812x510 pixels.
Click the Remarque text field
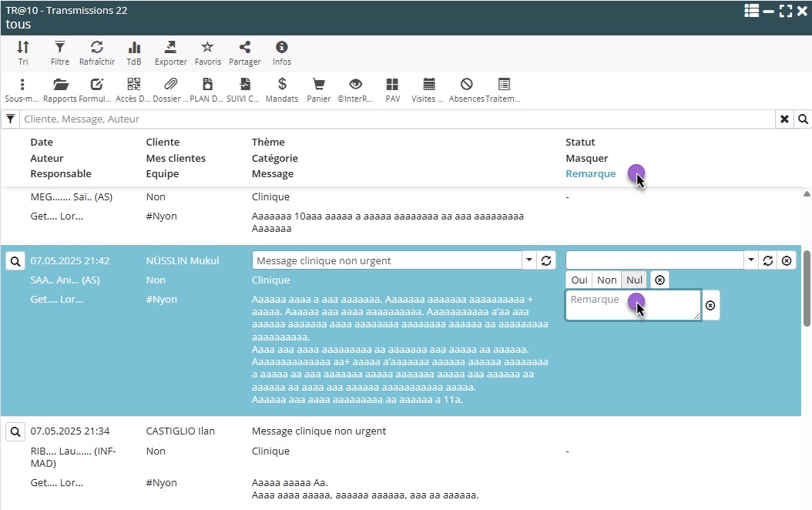[632, 305]
